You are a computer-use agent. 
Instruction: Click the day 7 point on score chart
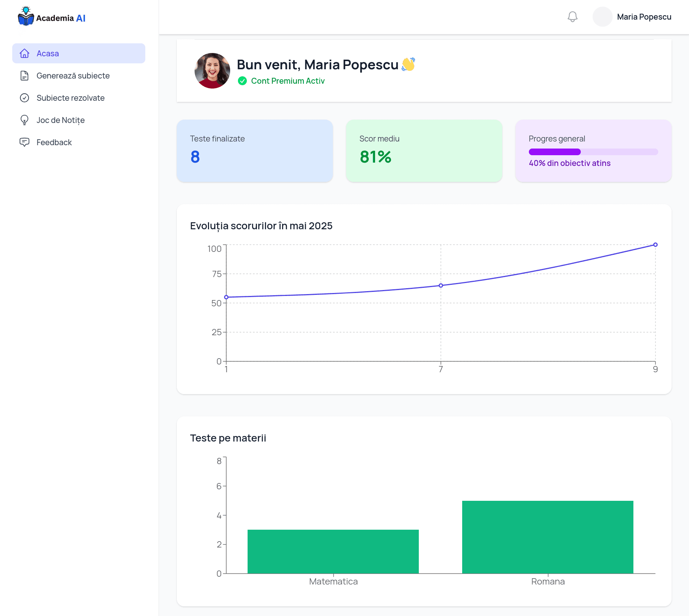tap(441, 286)
